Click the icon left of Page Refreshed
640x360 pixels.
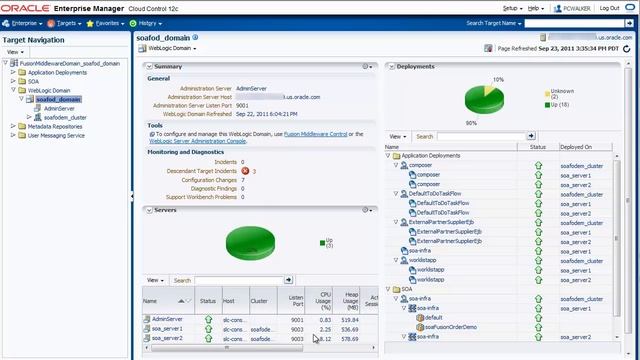click(488, 48)
